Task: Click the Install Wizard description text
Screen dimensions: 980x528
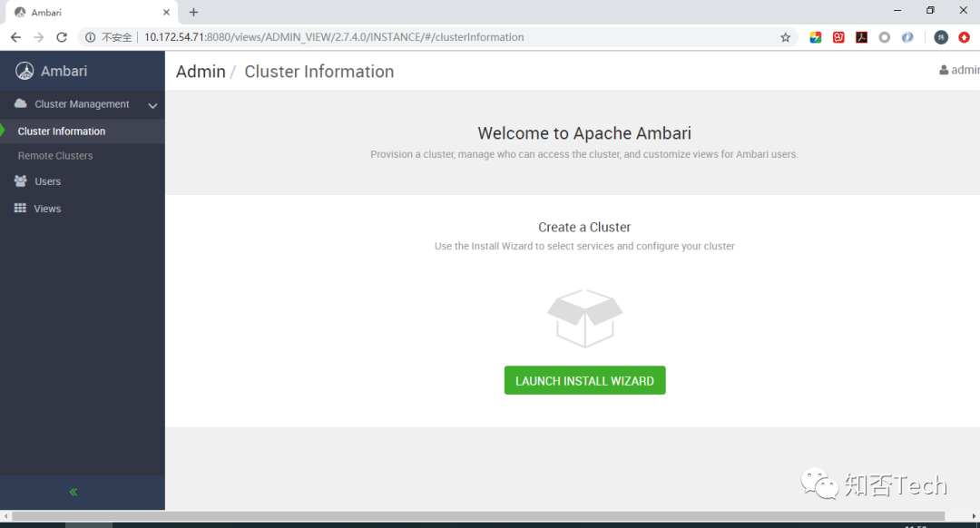Action: (584, 246)
